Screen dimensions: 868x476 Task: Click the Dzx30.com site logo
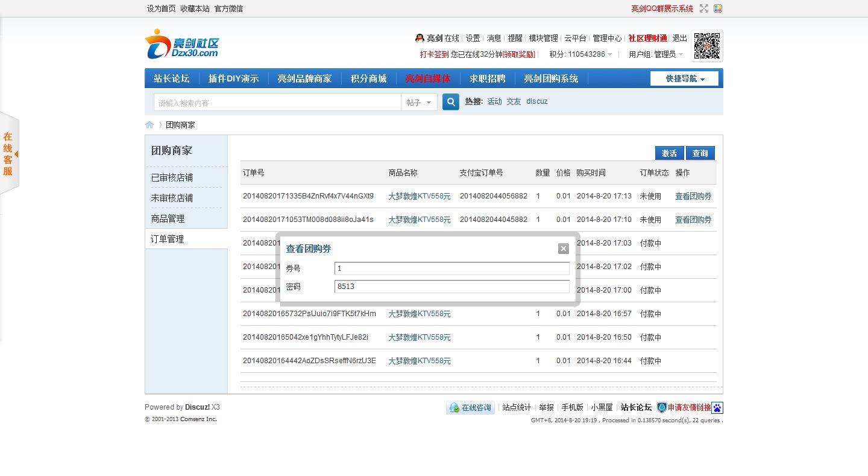(x=181, y=45)
